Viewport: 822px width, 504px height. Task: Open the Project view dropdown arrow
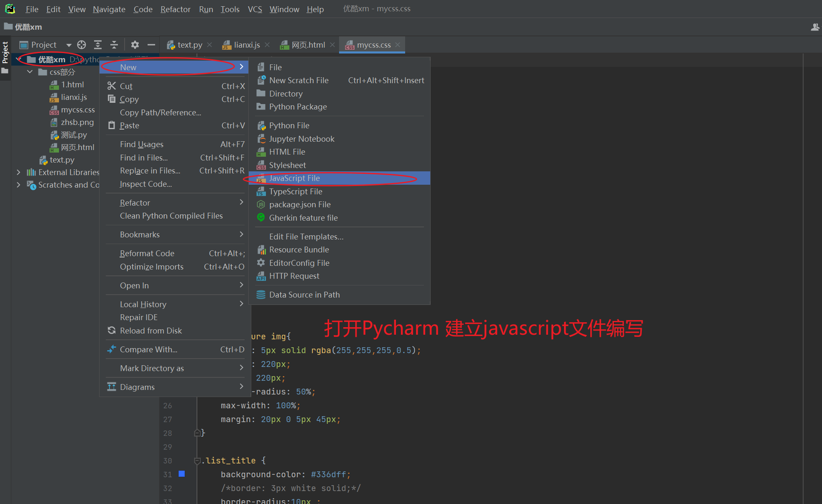pos(69,45)
